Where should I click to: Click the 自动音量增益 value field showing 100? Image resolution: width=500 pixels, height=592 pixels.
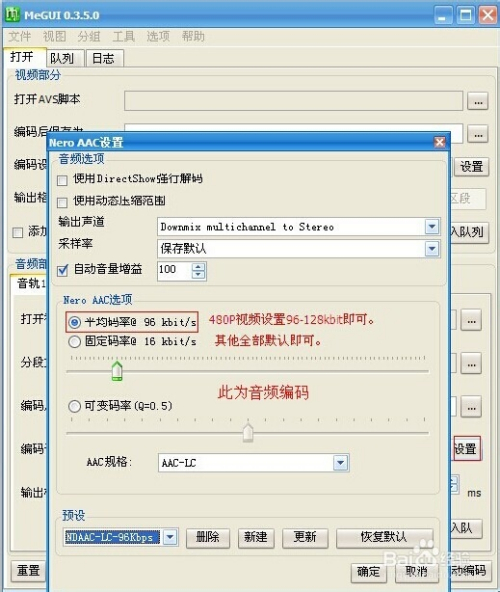click(175, 271)
